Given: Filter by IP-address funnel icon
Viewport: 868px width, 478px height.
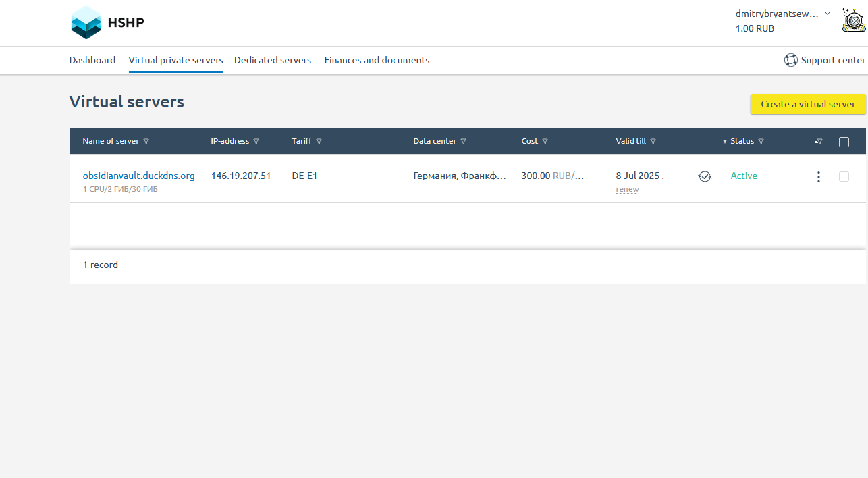Looking at the screenshot, I should 256,142.
